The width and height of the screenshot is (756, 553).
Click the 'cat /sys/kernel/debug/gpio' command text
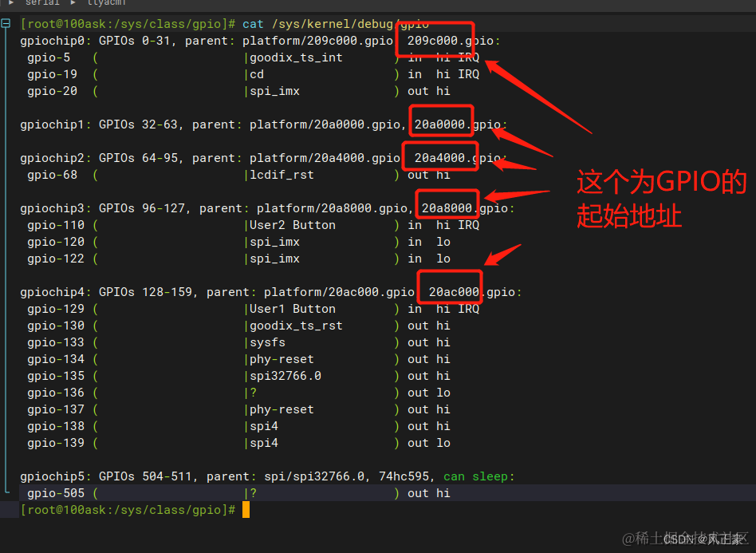click(x=336, y=24)
